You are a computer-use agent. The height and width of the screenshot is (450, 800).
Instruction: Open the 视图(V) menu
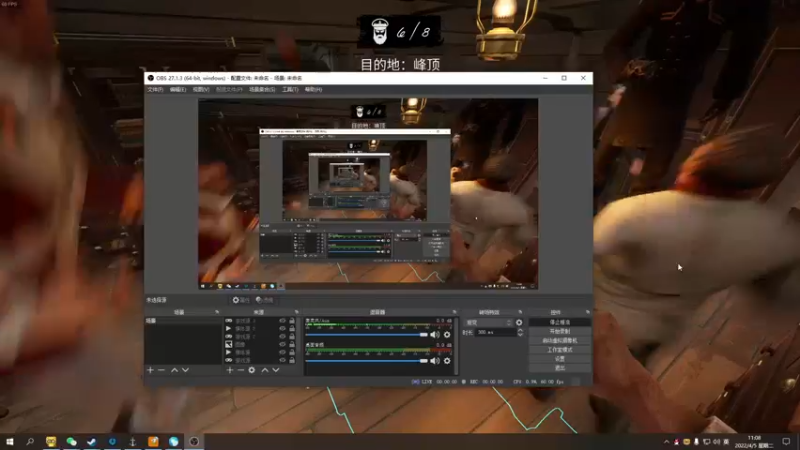point(201,89)
